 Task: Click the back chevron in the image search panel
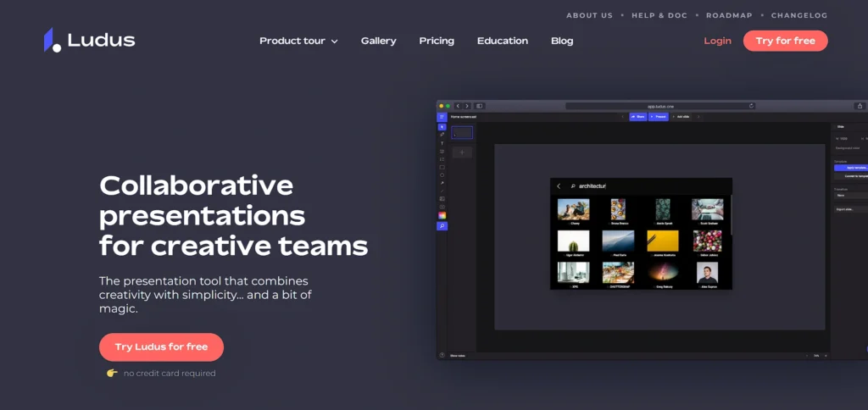(x=559, y=186)
